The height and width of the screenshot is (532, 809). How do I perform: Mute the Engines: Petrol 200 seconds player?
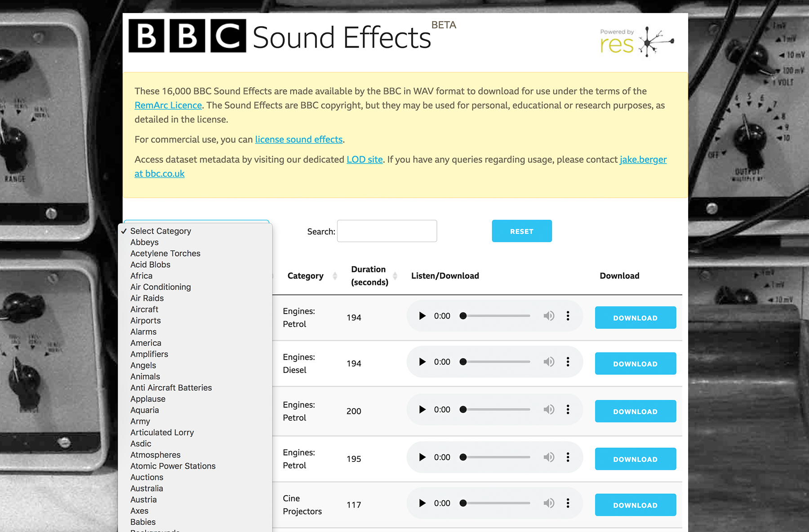pyautogui.click(x=549, y=409)
